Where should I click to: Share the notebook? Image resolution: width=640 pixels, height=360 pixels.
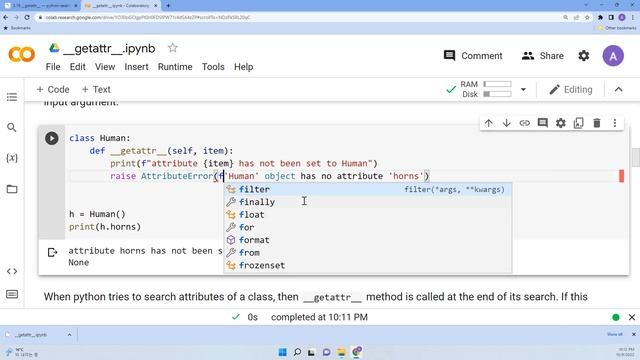click(x=542, y=56)
